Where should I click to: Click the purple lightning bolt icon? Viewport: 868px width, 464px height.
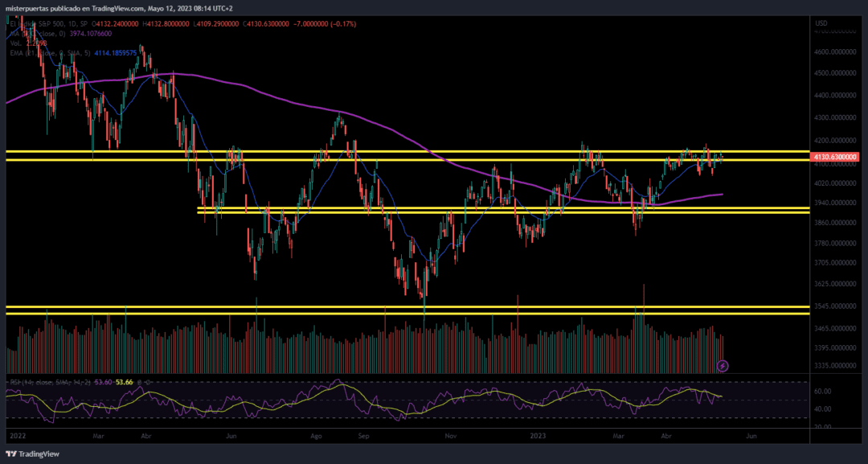pyautogui.click(x=722, y=366)
